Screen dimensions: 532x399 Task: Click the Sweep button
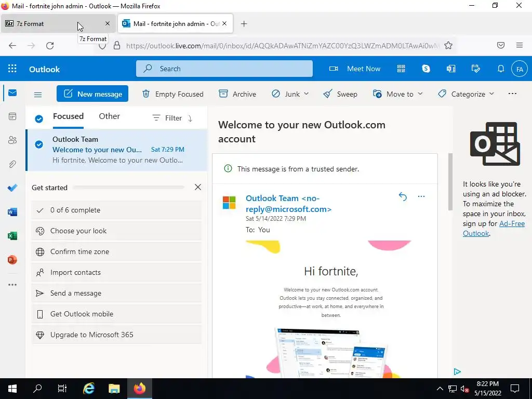pyautogui.click(x=340, y=94)
